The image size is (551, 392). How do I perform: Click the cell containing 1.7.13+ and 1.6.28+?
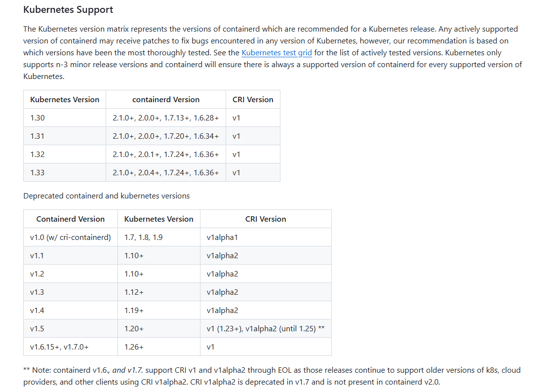pos(165,118)
